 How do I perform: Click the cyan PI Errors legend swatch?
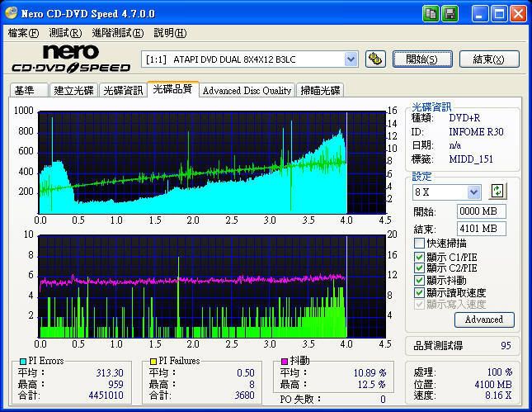click(x=21, y=362)
